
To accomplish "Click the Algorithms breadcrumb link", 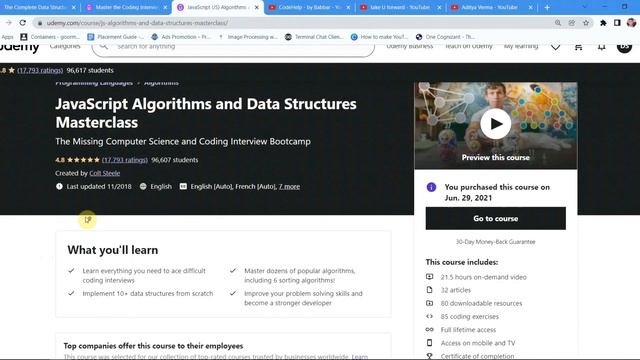I will click(x=161, y=83).
